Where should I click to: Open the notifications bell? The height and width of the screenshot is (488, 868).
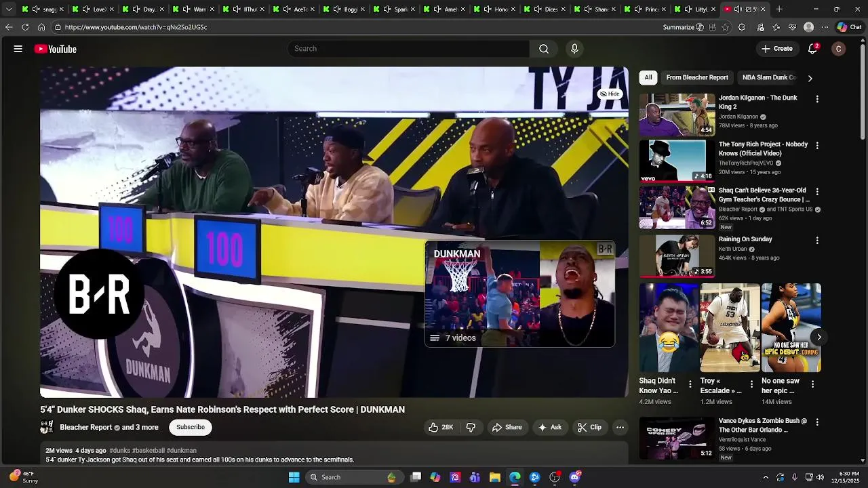click(x=812, y=49)
